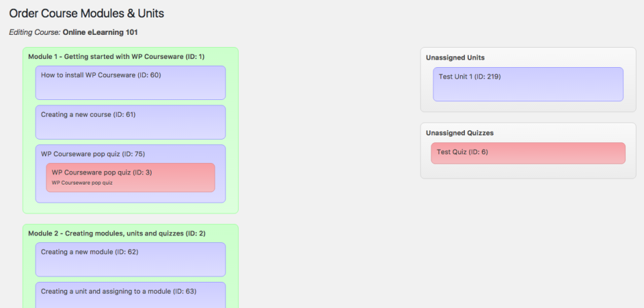Click the "Editing Course:" label
The width and height of the screenshot is (644, 308).
(35, 32)
